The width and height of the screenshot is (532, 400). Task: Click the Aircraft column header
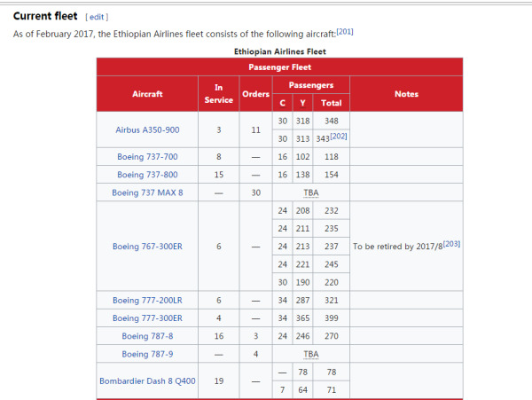pyautogui.click(x=147, y=94)
